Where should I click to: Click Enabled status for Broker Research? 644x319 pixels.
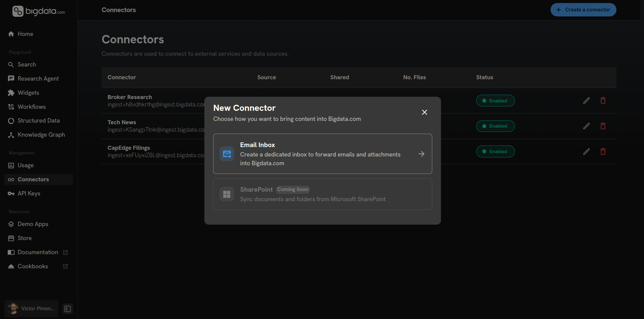(495, 101)
